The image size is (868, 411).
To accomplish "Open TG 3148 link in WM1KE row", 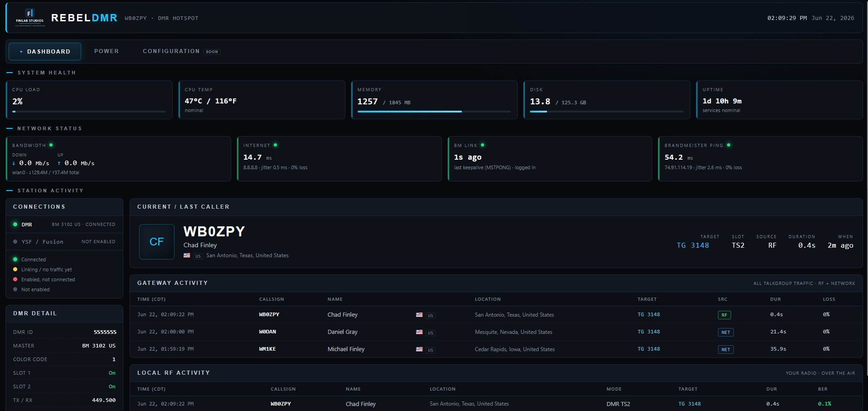I will tap(649, 349).
